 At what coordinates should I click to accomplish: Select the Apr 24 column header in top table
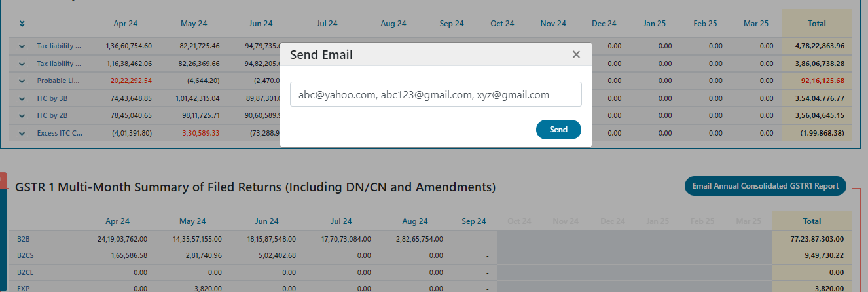125,24
